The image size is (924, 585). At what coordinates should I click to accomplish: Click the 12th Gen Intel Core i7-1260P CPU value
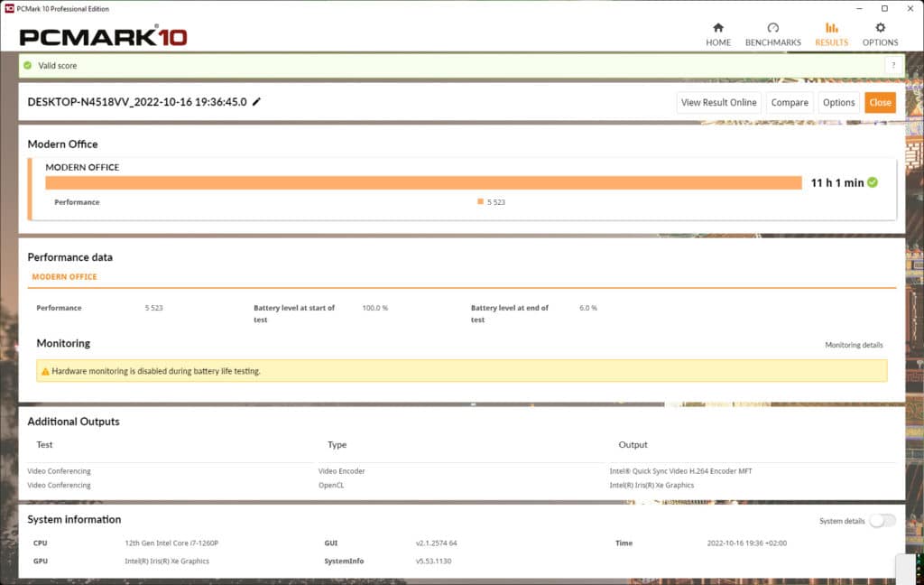point(171,543)
